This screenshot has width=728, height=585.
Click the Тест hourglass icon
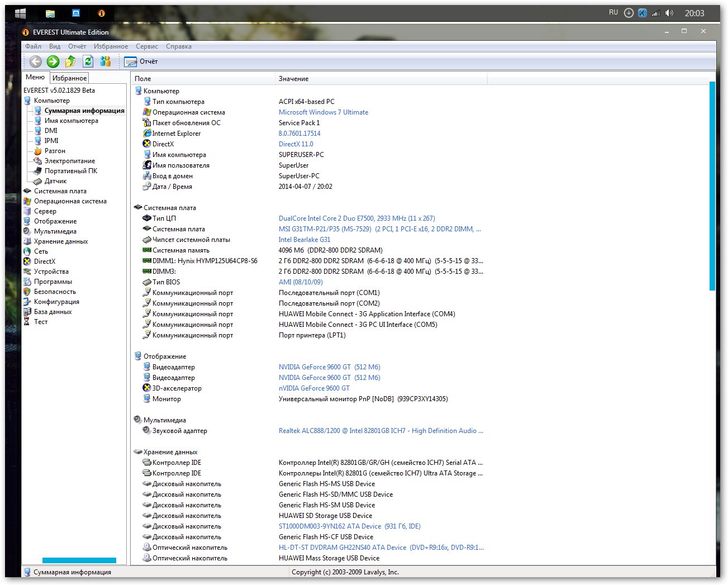(x=27, y=322)
